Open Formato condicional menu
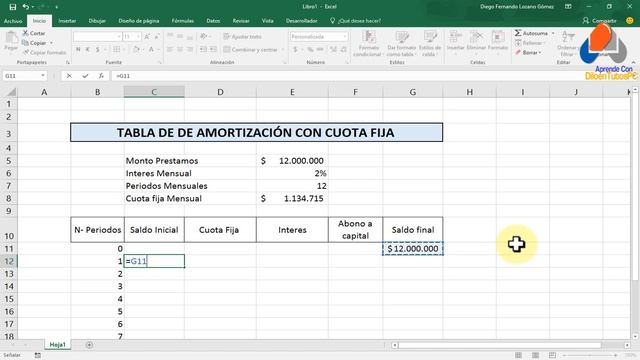The image size is (640, 360). pyautogui.click(x=369, y=44)
